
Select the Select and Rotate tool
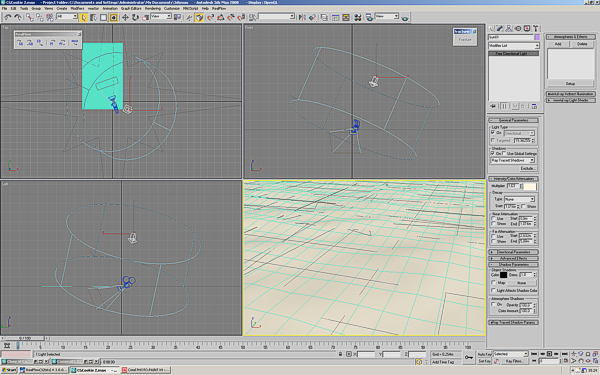point(135,17)
